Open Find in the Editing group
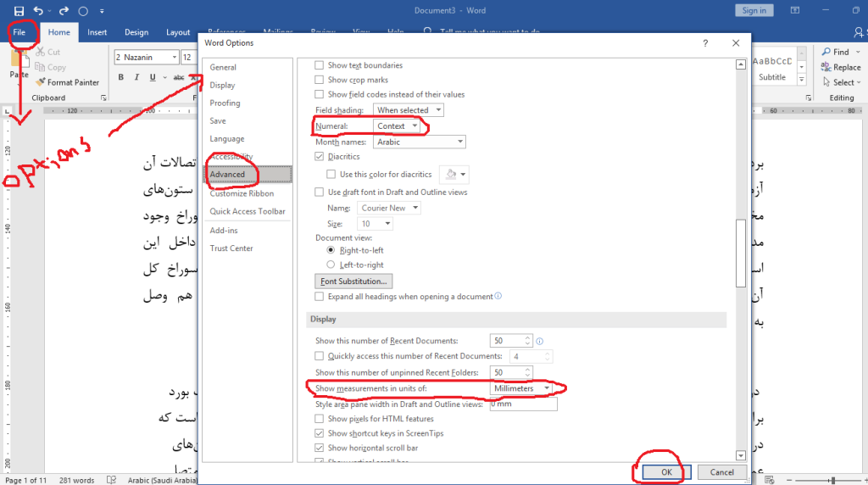The width and height of the screenshot is (868, 485). [835, 52]
